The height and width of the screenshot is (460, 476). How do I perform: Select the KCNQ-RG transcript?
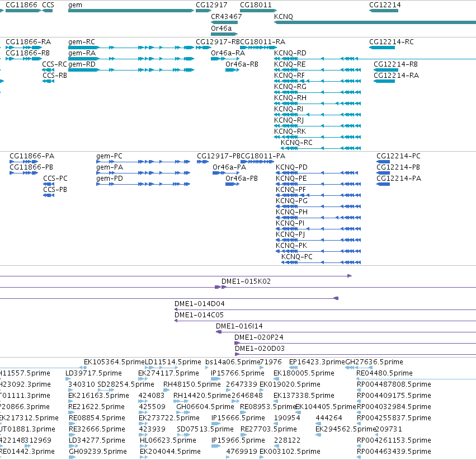[317, 92]
